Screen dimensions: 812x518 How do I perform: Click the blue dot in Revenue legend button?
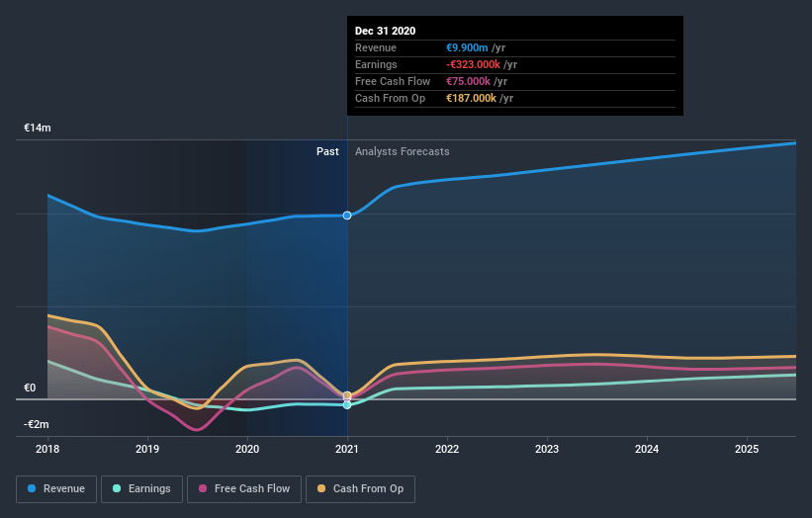32,488
